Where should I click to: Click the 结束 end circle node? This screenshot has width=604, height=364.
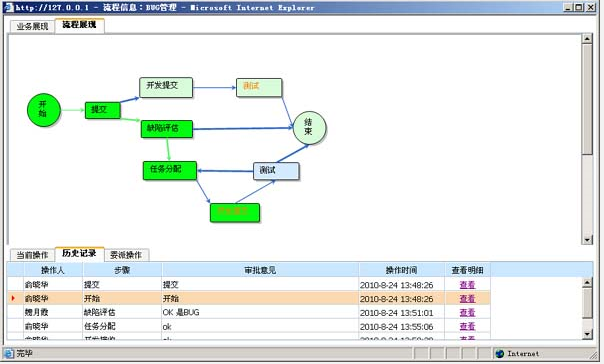pyautogui.click(x=309, y=127)
